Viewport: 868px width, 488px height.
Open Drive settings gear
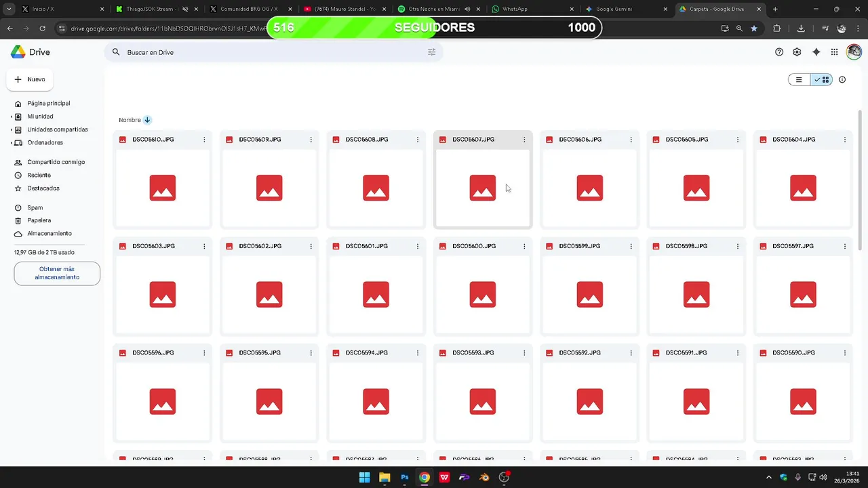click(797, 52)
